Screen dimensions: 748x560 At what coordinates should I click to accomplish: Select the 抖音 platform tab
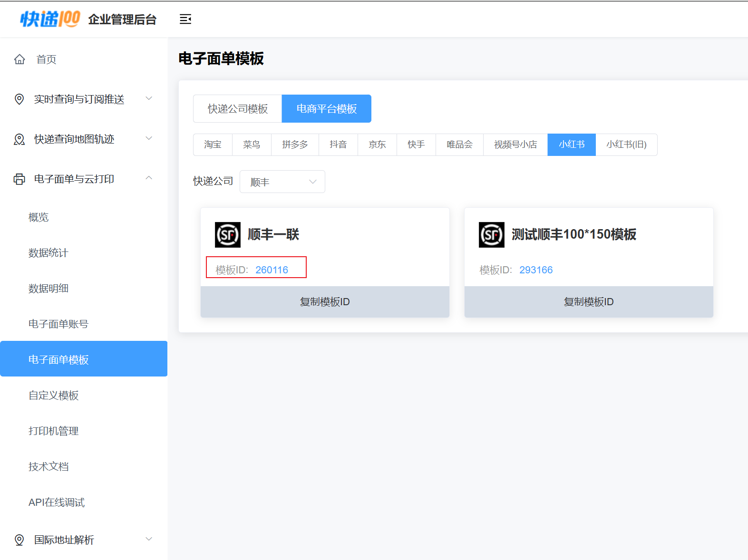tap(338, 145)
